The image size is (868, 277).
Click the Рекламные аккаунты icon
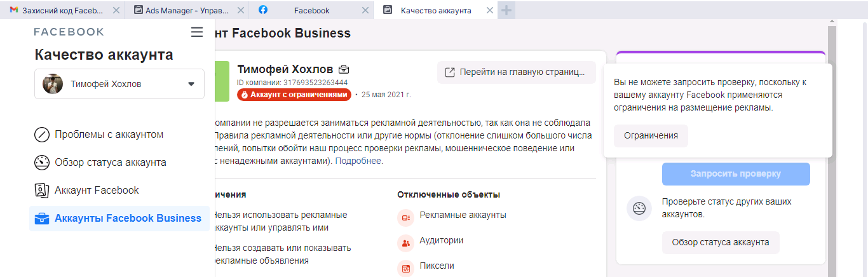point(405,218)
